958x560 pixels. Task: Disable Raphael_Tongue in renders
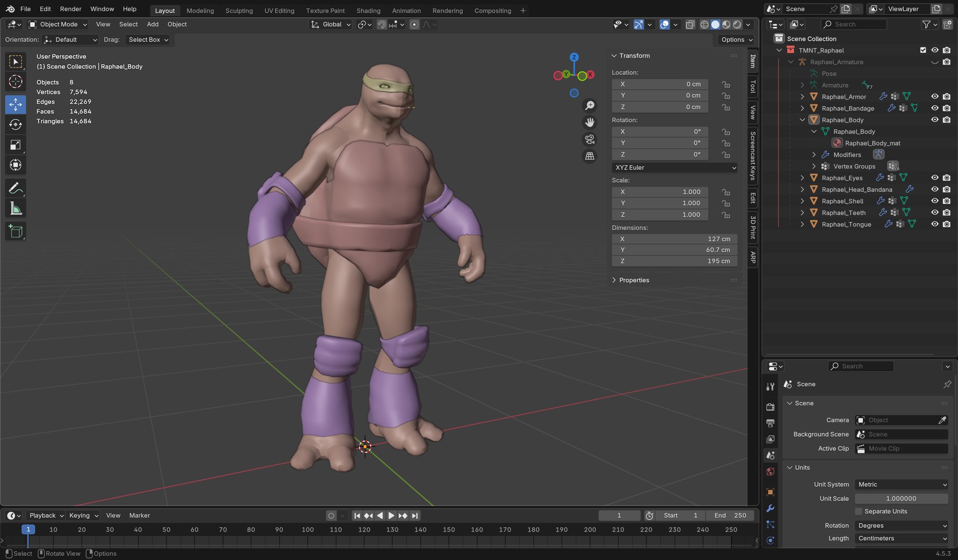pos(947,224)
